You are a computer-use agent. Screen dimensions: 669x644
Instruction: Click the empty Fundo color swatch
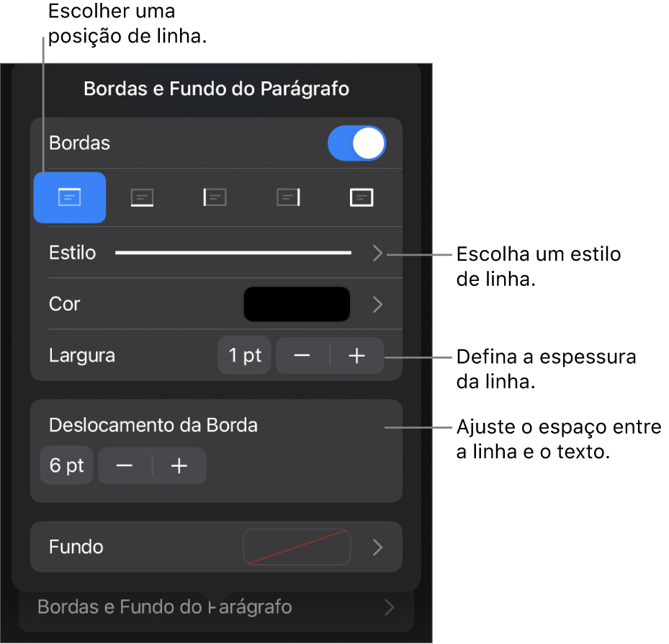[297, 547]
